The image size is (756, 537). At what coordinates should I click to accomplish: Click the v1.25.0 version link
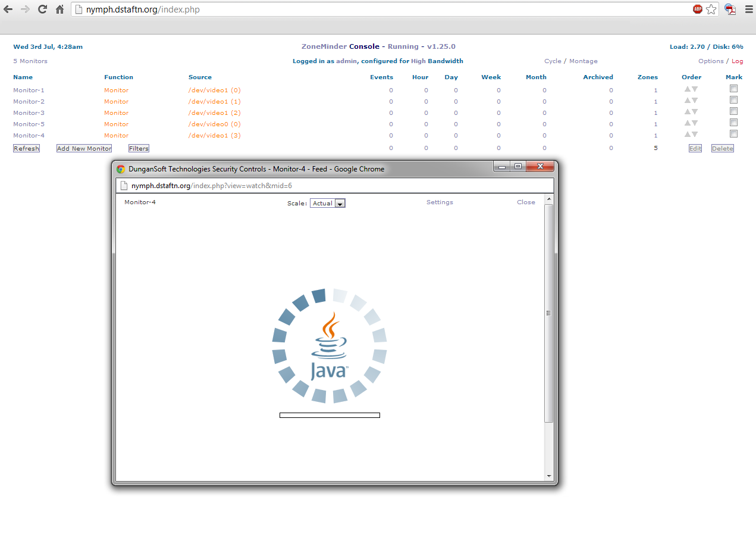tap(441, 46)
